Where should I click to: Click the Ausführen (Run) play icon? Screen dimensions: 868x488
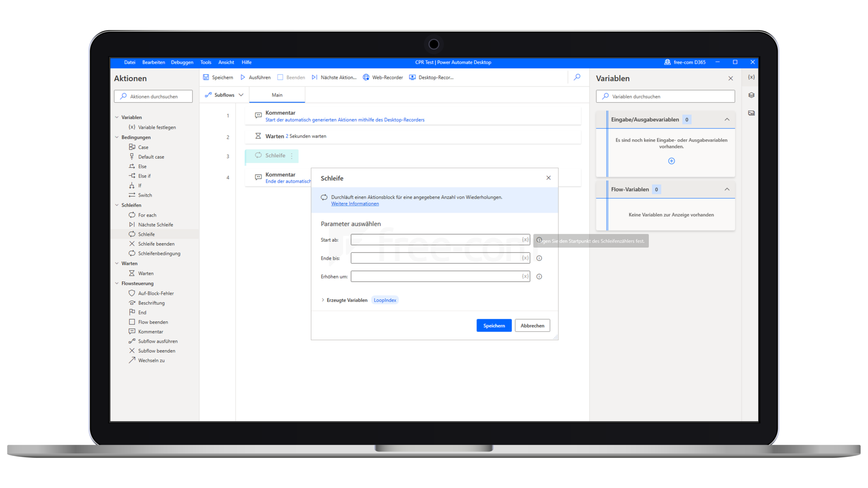243,77
